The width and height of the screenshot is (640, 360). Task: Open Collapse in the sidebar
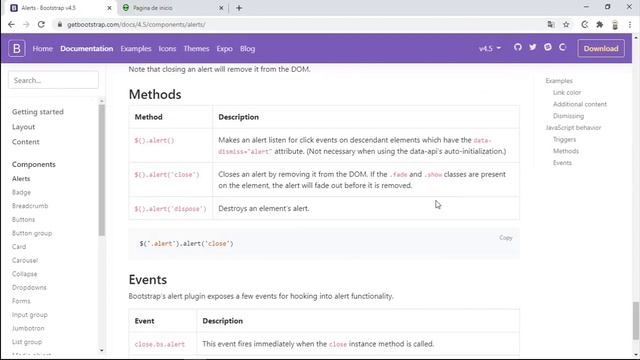coord(24,274)
